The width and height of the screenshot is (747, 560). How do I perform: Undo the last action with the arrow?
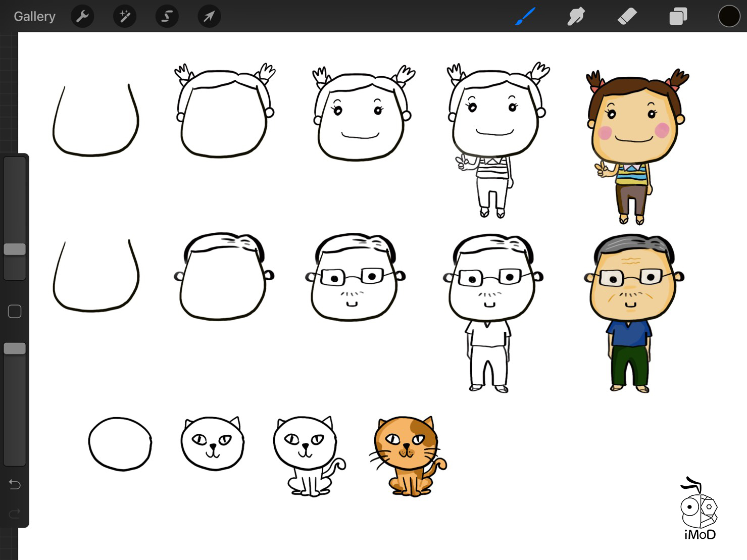click(15, 485)
